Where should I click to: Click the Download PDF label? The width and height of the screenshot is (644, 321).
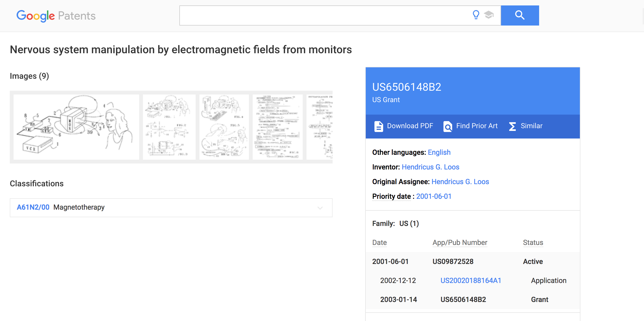click(x=410, y=126)
